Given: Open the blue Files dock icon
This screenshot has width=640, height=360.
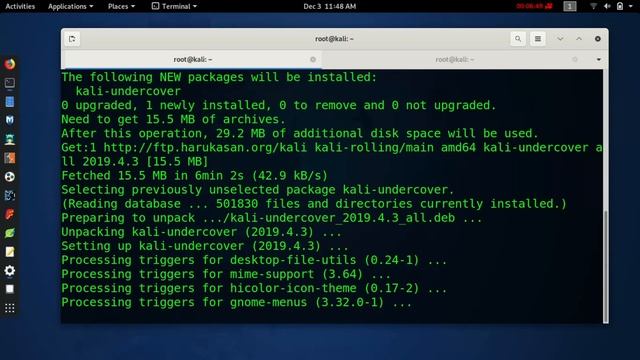Looking at the screenshot, I should [x=10, y=102].
